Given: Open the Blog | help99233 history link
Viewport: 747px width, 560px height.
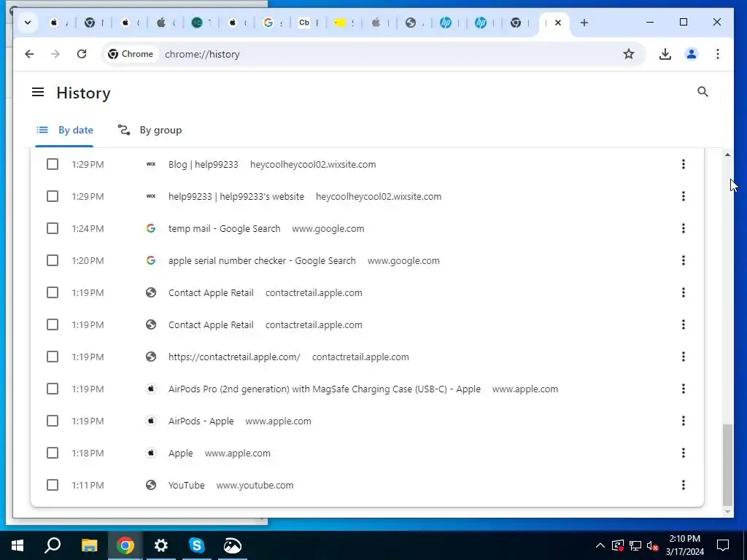Looking at the screenshot, I should point(204,164).
